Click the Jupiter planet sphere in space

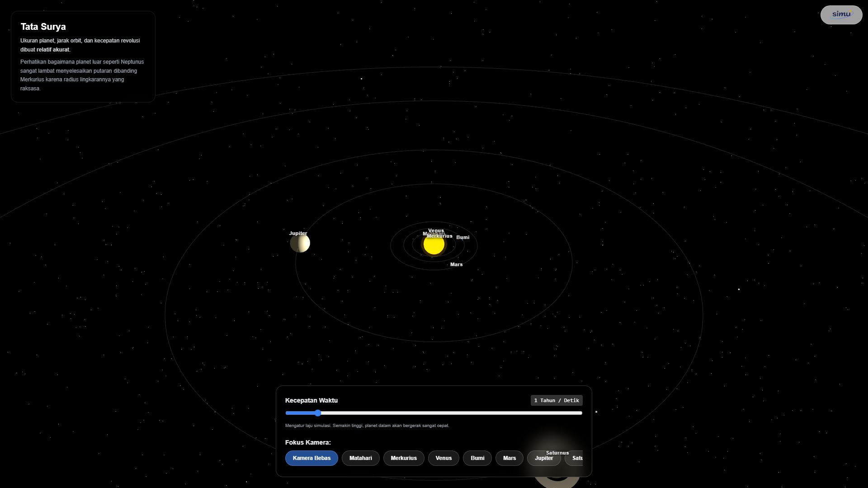pos(300,244)
